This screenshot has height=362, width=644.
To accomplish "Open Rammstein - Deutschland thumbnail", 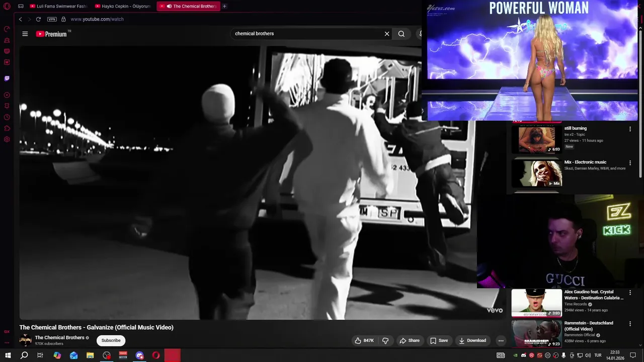I will click(536, 334).
